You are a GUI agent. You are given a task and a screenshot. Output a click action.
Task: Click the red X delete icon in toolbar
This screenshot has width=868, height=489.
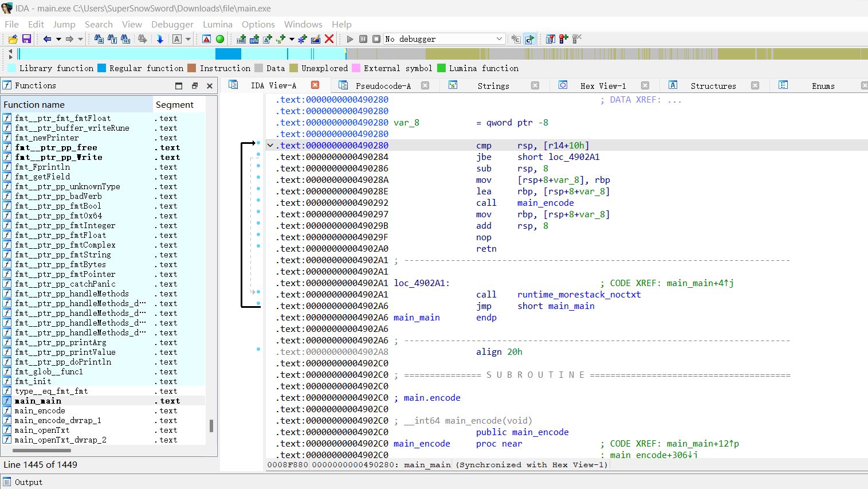[x=329, y=39]
